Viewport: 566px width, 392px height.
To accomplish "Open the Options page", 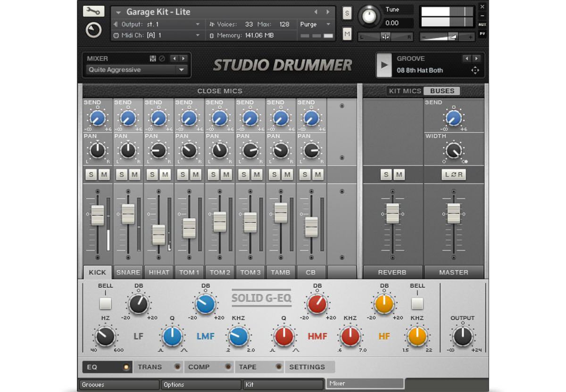I will tap(201, 384).
